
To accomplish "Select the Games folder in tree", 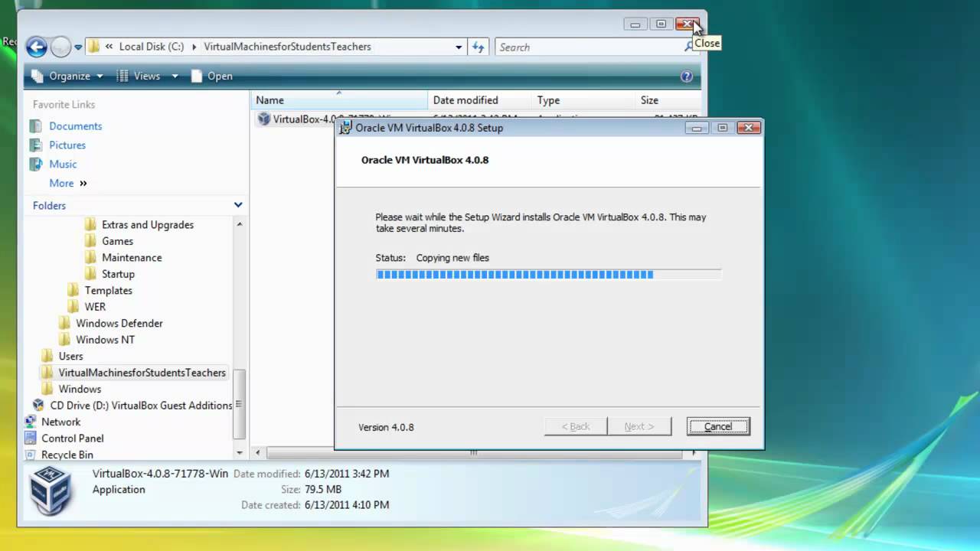I will [x=117, y=241].
